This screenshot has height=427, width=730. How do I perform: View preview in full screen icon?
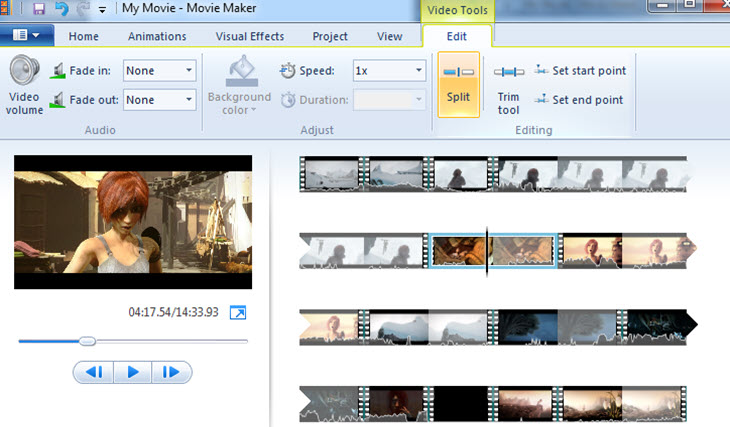pyautogui.click(x=238, y=312)
